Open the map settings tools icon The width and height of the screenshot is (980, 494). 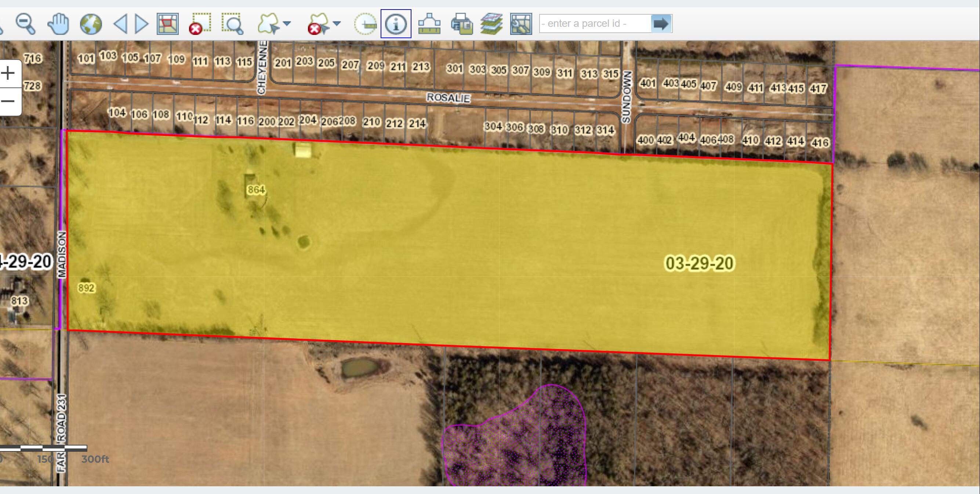521,24
